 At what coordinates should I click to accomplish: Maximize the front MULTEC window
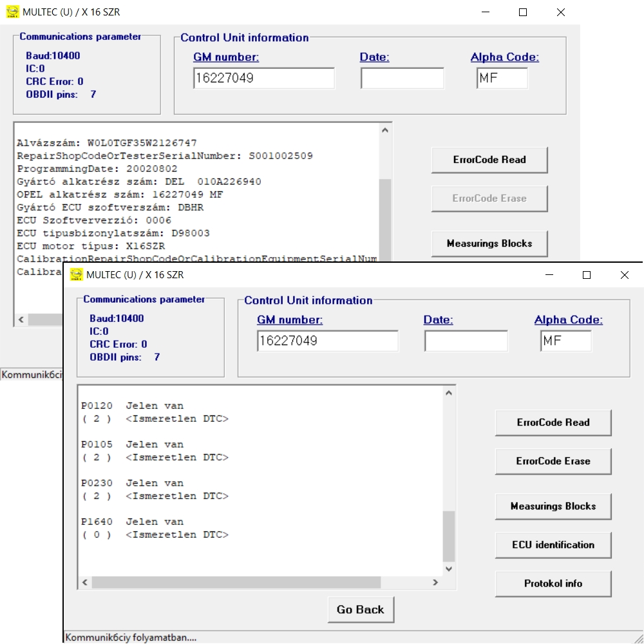586,275
